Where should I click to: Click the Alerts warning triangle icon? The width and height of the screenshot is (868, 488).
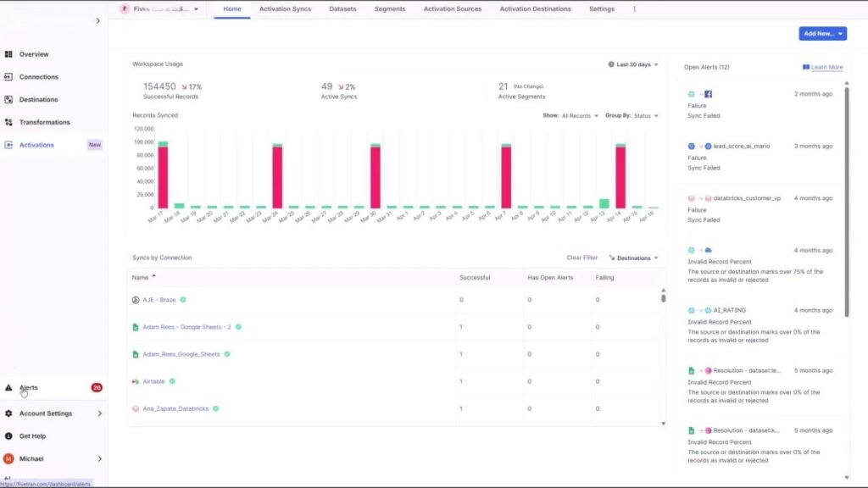click(8, 388)
